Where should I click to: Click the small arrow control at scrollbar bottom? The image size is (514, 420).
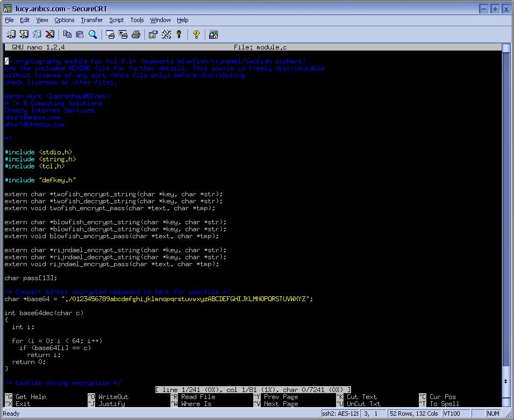coord(506,381)
